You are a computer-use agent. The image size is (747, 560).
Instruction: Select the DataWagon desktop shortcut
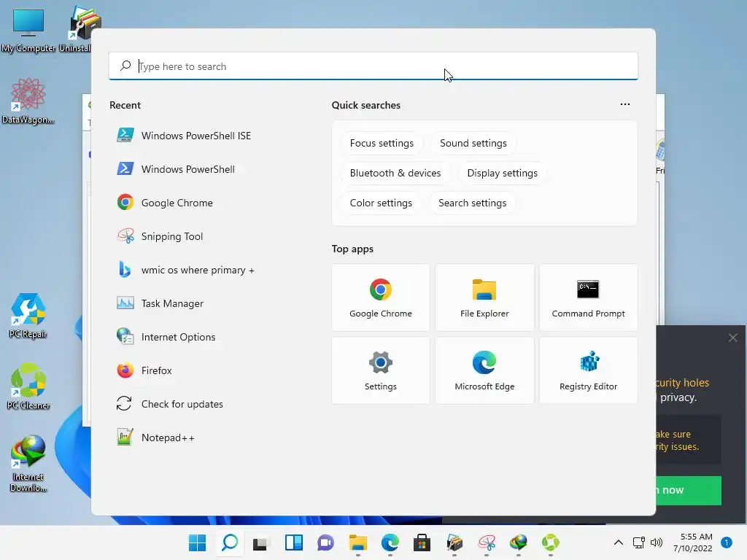[x=28, y=101]
